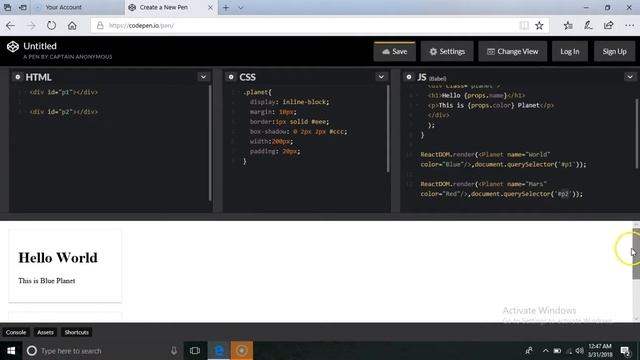The image size is (640, 360).
Task: Show hidden tray icons chevron
Action: coord(545,351)
